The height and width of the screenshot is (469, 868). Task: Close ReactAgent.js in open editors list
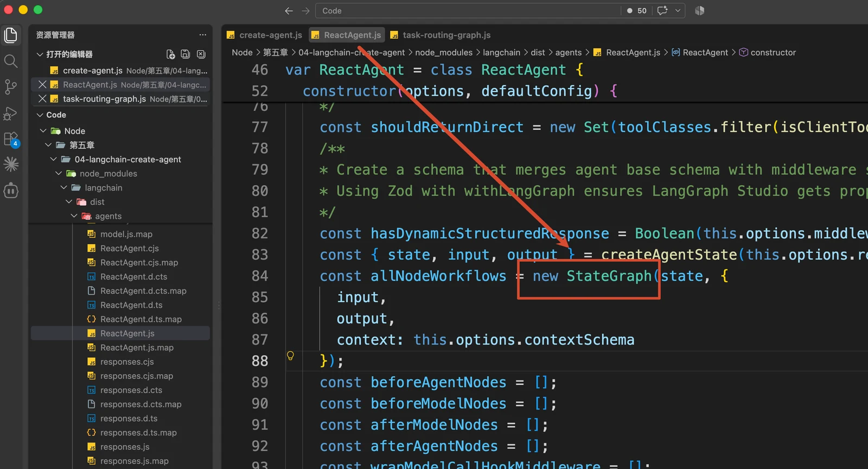(x=42, y=85)
